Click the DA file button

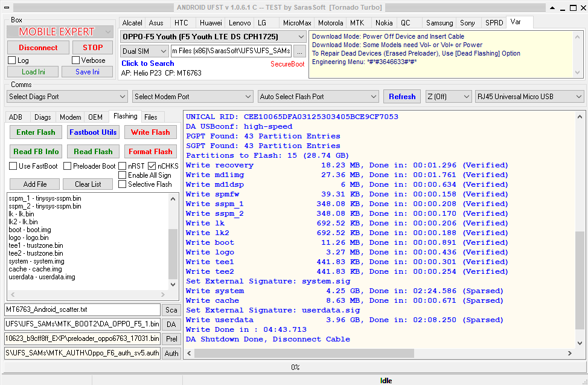pyautogui.click(x=171, y=324)
